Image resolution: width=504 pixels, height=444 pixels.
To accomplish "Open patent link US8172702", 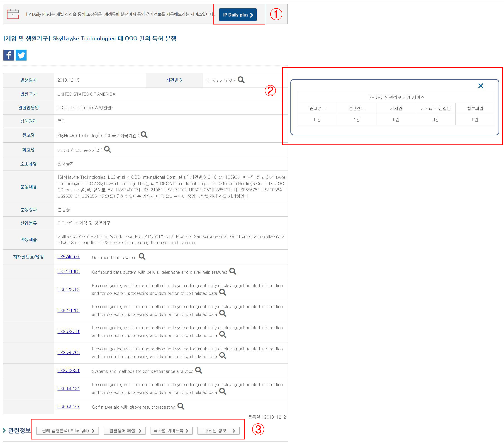I will click(68, 289).
